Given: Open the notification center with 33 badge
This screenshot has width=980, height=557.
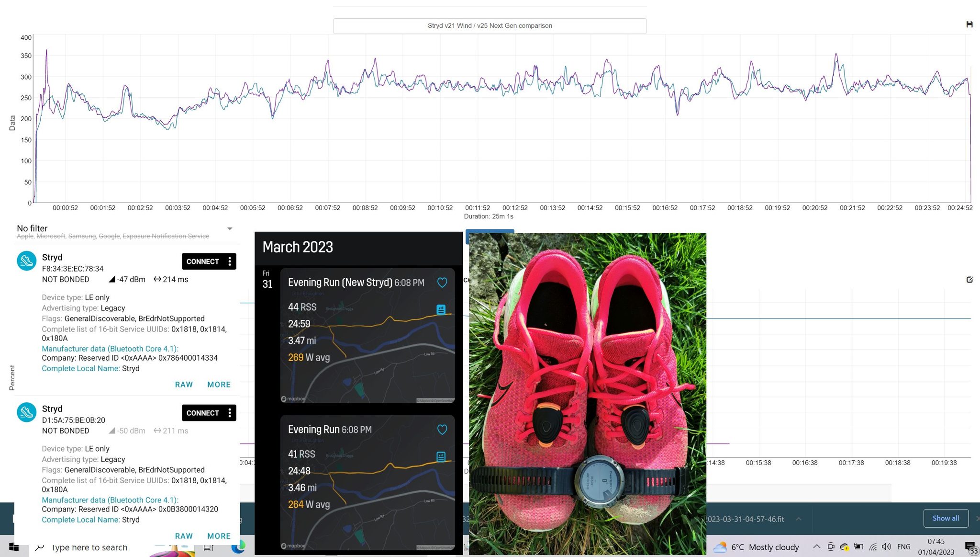Looking at the screenshot, I should click(x=971, y=547).
